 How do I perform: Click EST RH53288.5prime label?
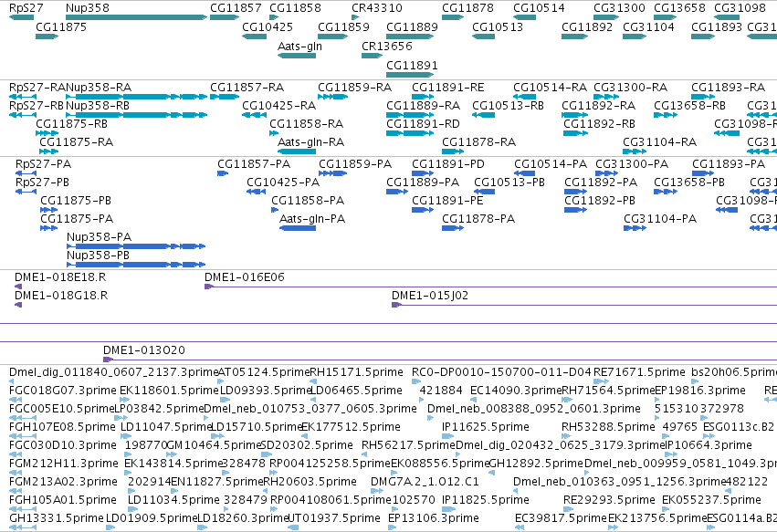(608, 427)
